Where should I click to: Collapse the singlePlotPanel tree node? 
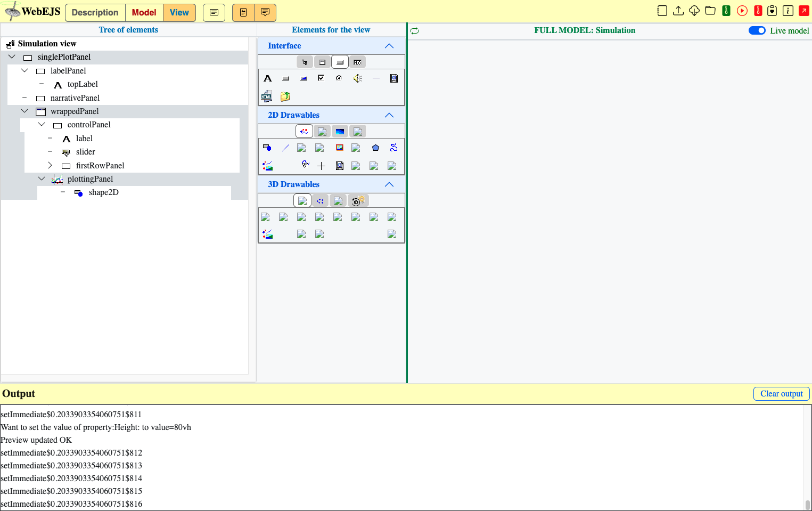click(x=12, y=56)
